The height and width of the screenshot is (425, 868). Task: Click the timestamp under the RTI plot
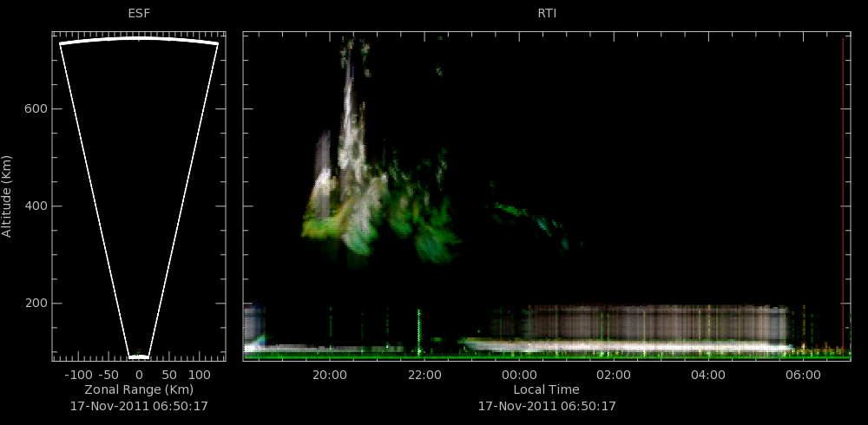pyautogui.click(x=547, y=406)
